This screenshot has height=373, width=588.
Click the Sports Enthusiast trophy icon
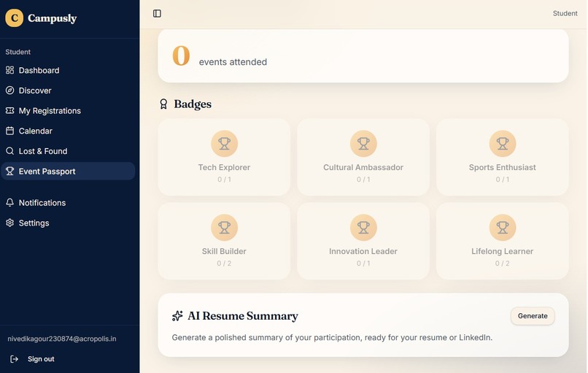pos(503,143)
